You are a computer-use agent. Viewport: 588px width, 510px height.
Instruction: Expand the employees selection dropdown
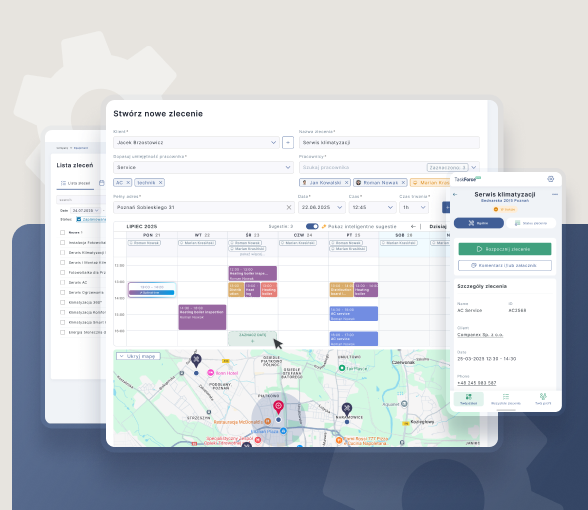click(474, 167)
